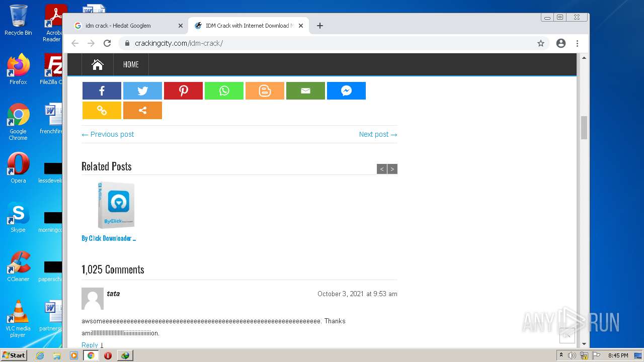Share the post via Messenger
Viewport: 644px width, 362px height.
pos(346,90)
